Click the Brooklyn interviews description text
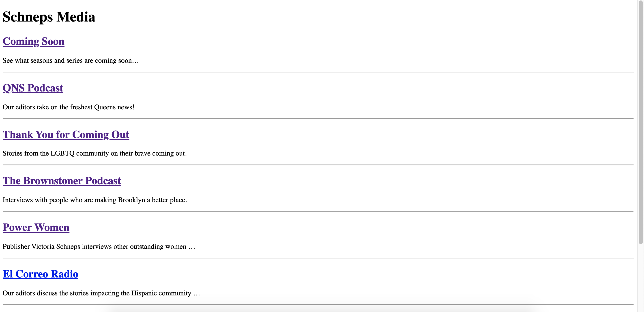644x312 pixels. coord(95,200)
